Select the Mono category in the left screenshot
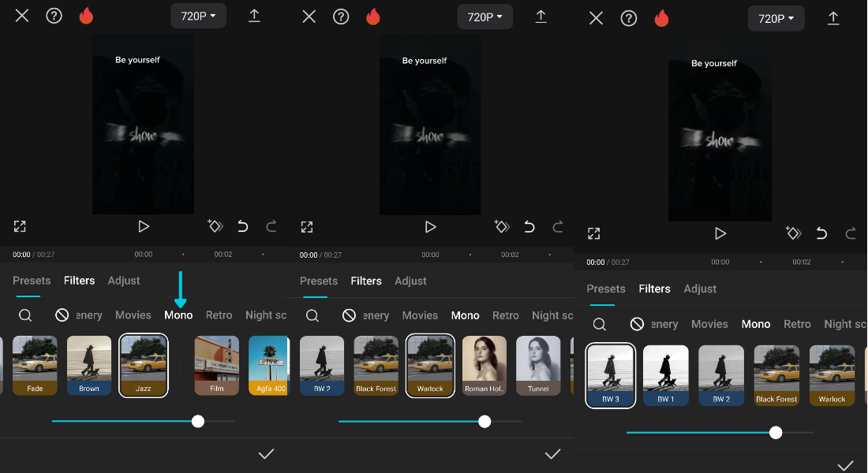This screenshot has height=473, width=868. (178, 315)
